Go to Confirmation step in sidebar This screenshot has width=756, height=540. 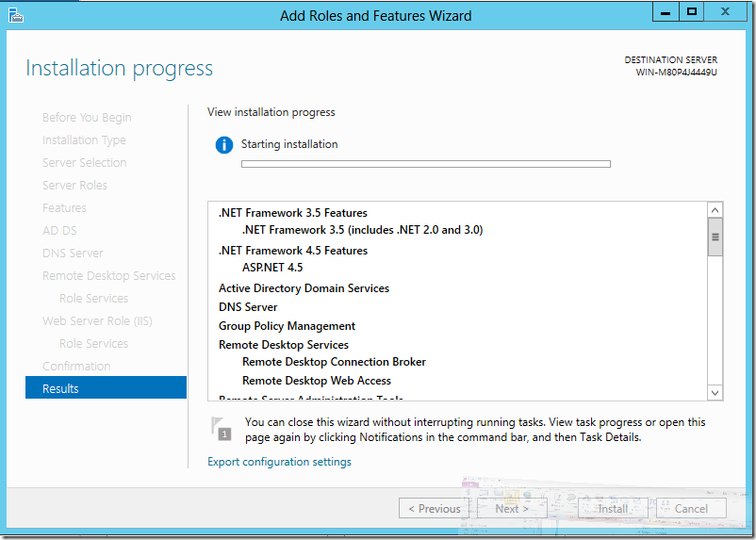click(x=76, y=366)
